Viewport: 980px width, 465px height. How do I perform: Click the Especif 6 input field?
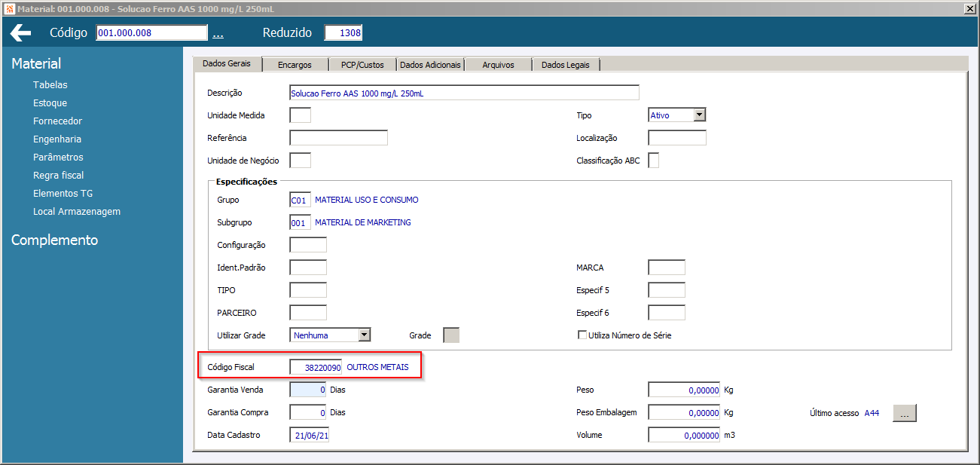point(667,313)
